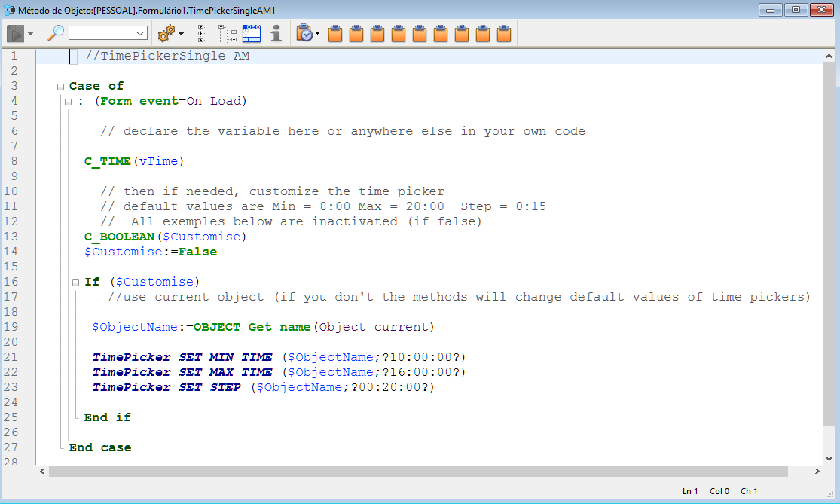The height and width of the screenshot is (504, 840).
Task: Click the first orange clipboard icon
Action: tap(335, 33)
